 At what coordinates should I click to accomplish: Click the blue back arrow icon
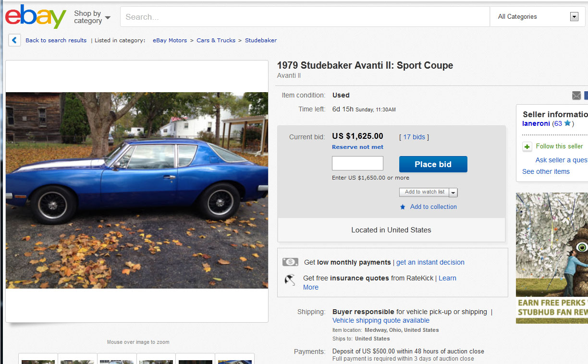point(14,40)
